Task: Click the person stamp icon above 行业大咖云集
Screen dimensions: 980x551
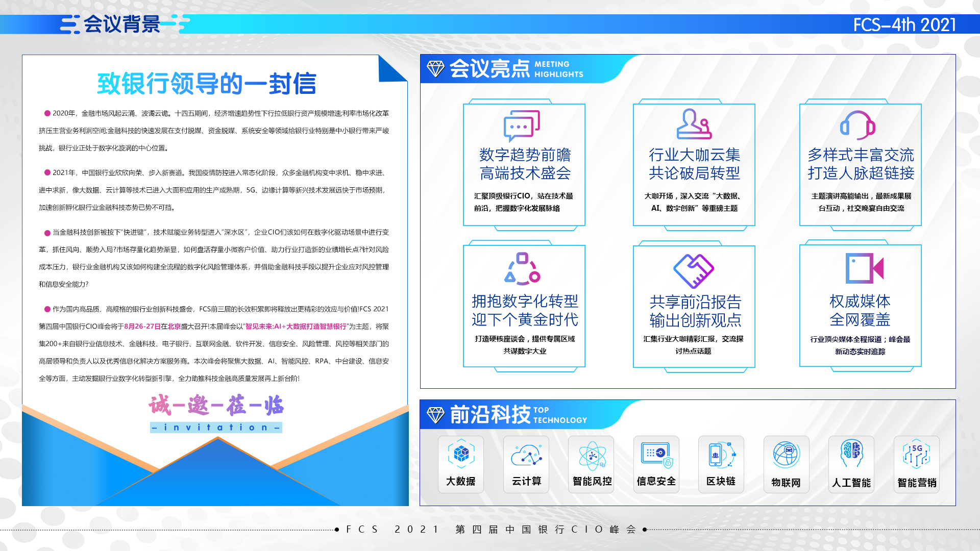Action: click(694, 123)
